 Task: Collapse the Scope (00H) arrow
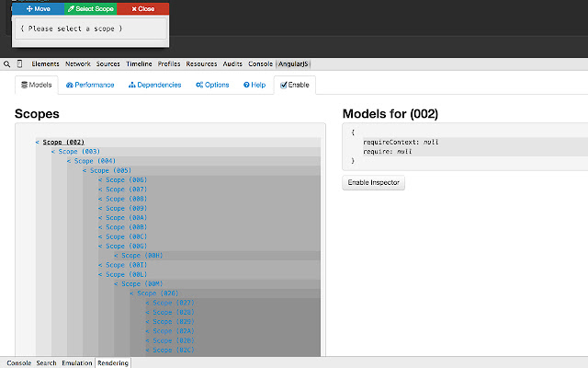[x=117, y=256]
